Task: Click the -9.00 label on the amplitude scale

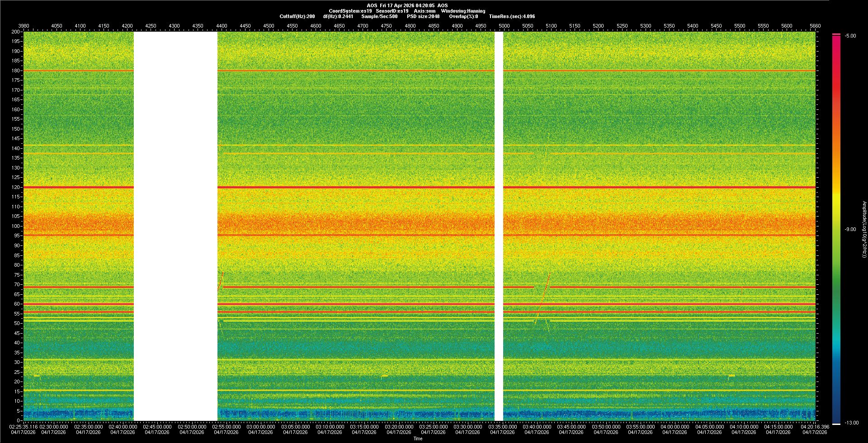Action: (x=850, y=230)
